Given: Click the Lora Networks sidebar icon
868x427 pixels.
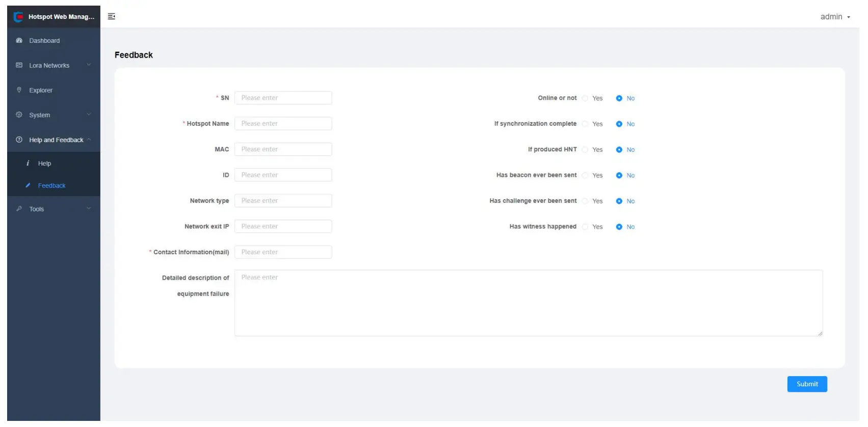Looking at the screenshot, I should [19, 65].
